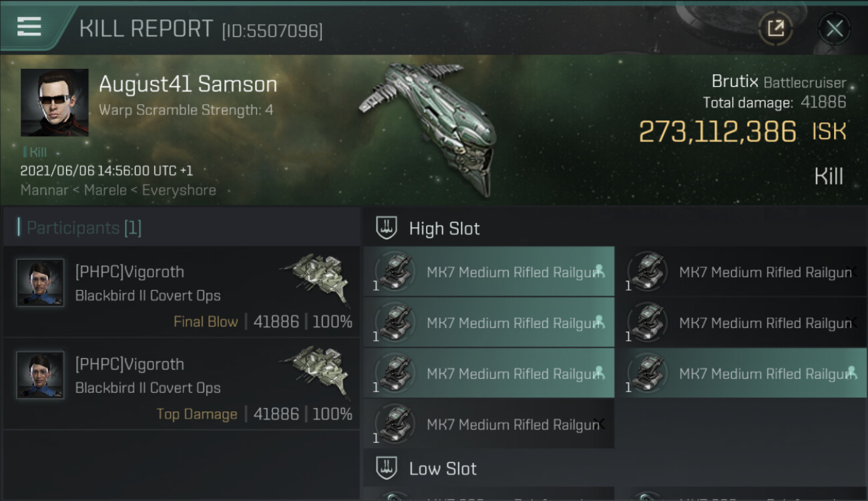Click August41 Samson's character portrait
This screenshot has width=868, height=501.
(x=55, y=102)
